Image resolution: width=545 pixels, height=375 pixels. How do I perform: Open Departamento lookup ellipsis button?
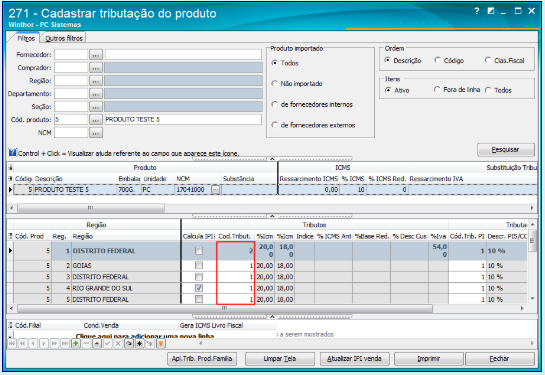(96, 94)
